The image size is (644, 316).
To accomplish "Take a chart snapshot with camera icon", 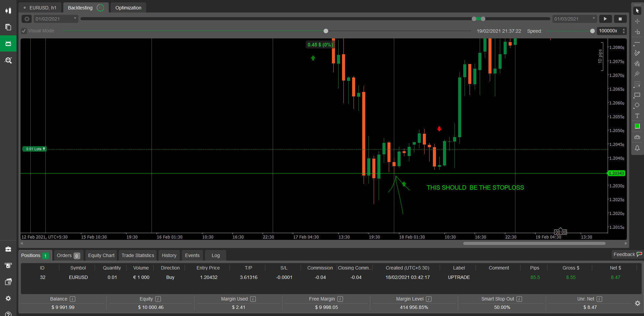I will (637, 137).
